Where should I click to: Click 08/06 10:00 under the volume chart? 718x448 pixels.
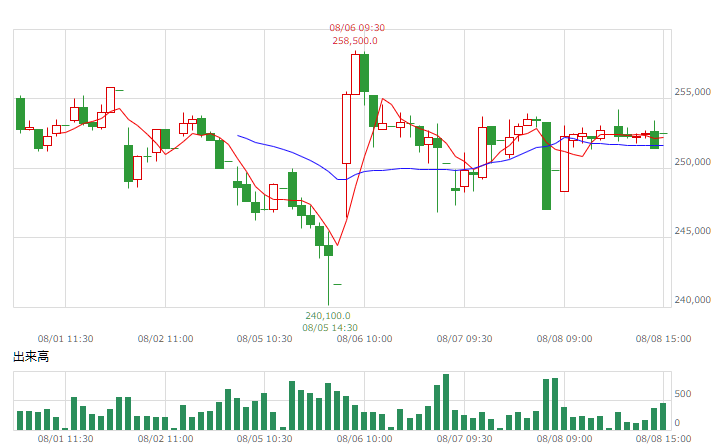coord(364,439)
